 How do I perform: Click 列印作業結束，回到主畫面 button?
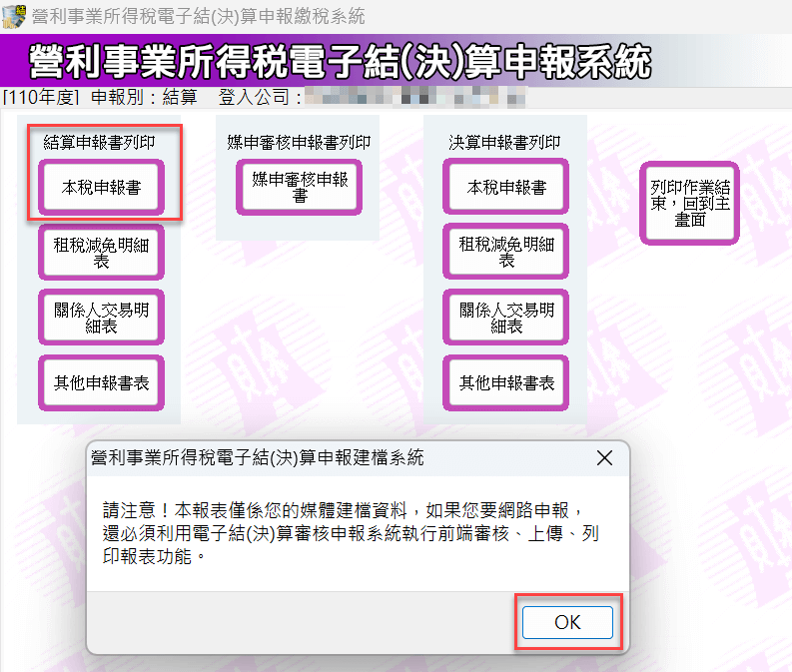(689, 204)
